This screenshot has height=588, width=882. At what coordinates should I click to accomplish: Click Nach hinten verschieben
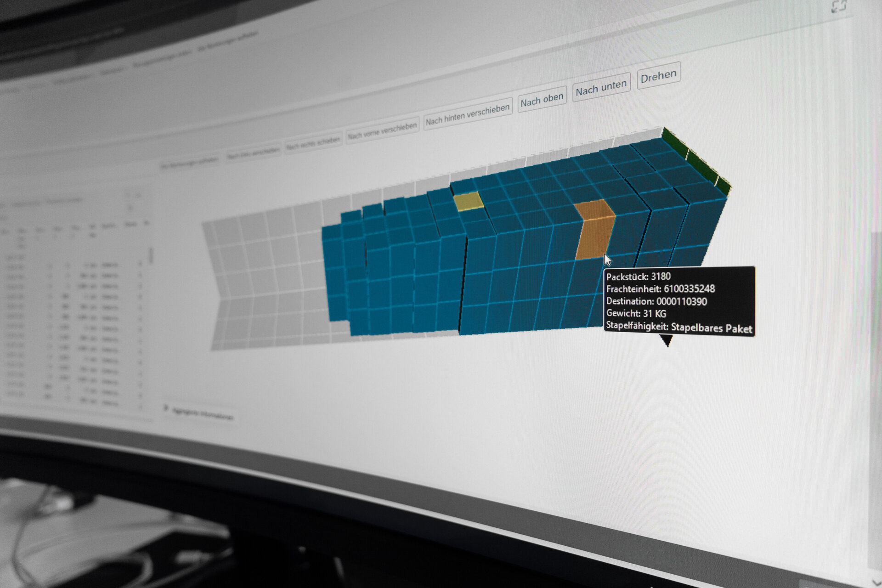(467, 114)
